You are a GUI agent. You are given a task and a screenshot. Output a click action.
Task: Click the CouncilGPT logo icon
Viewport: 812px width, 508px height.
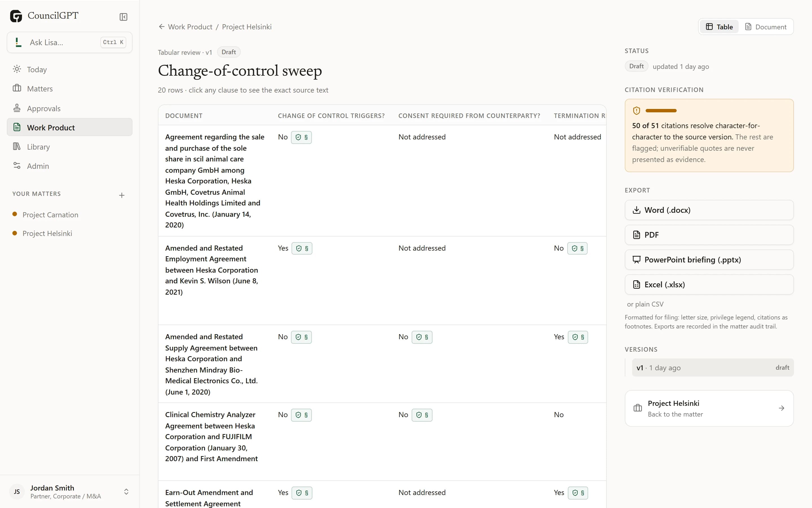(16, 16)
